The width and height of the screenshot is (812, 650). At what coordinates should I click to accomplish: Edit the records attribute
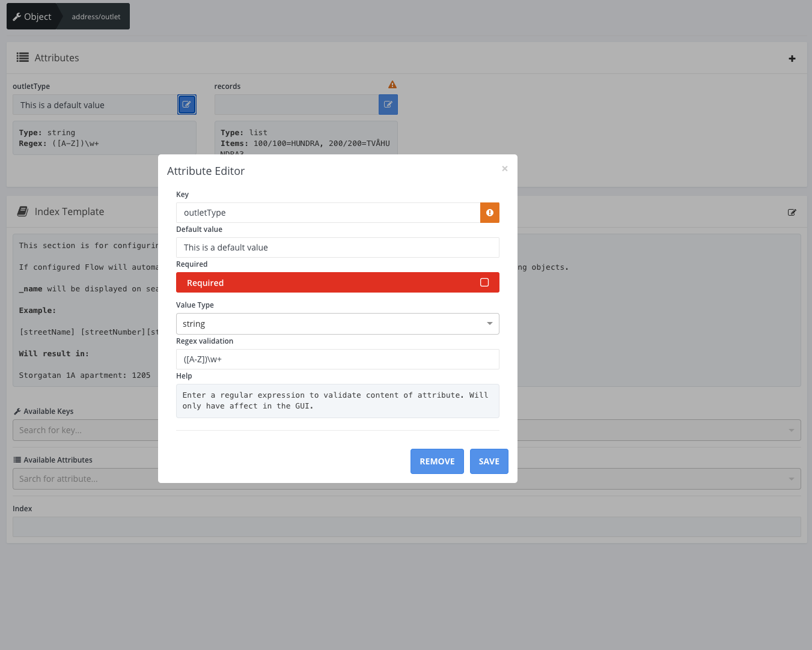point(388,105)
